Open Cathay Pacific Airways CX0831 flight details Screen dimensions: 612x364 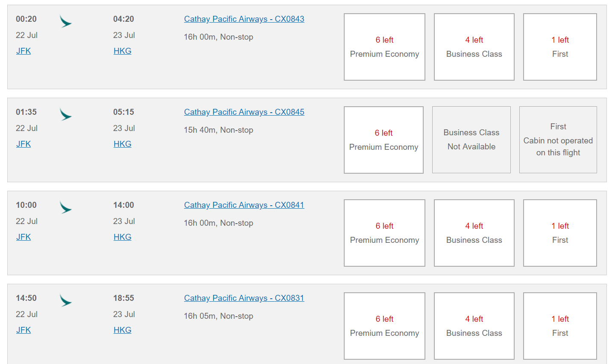point(244,298)
